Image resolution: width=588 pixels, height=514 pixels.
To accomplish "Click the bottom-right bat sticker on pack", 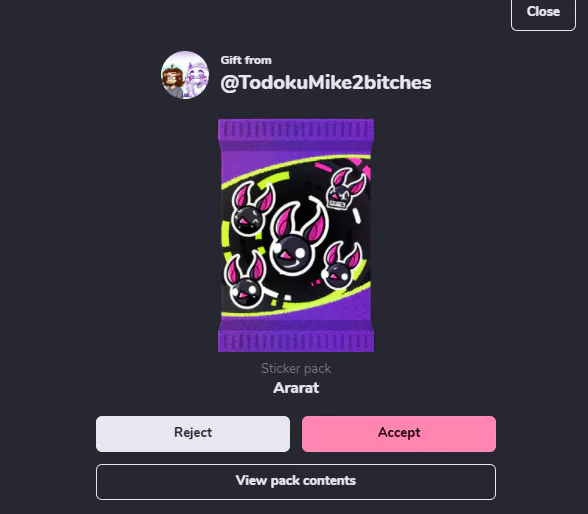I will click(341, 266).
